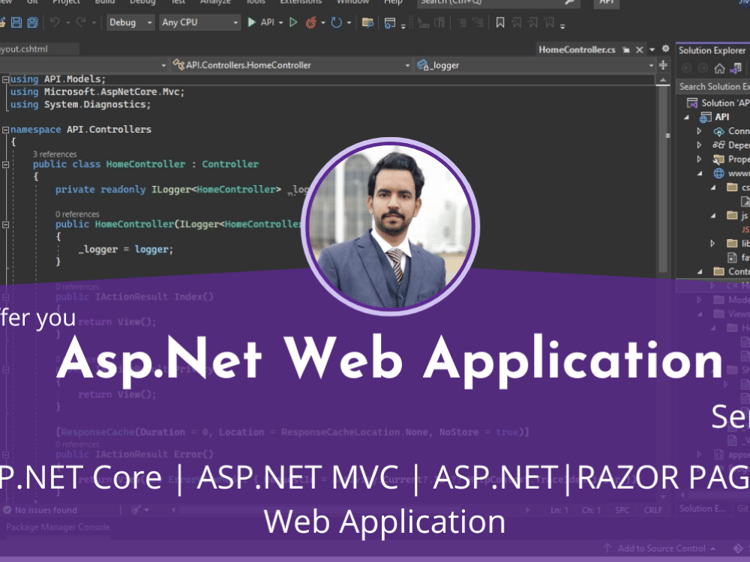750x562 pixels.
Task: Click the wwwroot globe icon
Action: click(x=719, y=173)
